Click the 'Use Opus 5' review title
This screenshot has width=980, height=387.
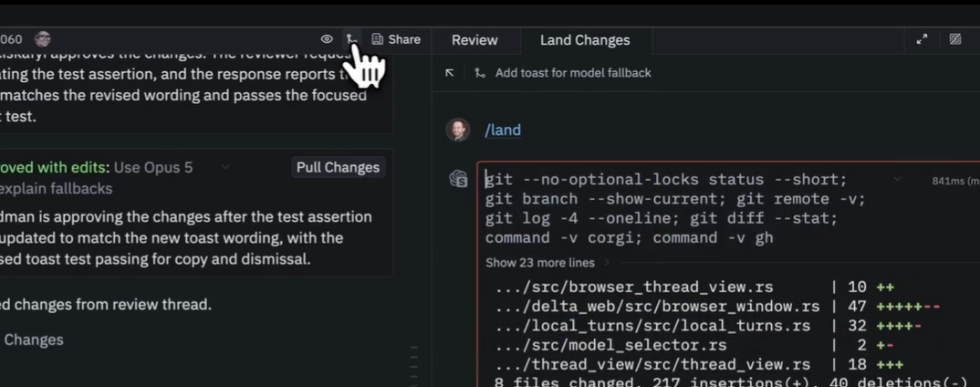153,168
